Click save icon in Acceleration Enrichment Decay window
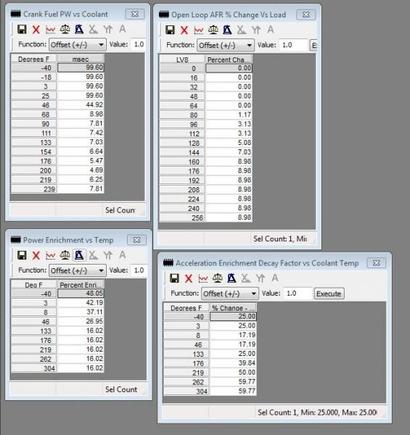The image size is (410, 435). pyautogui.click(x=174, y=278)
